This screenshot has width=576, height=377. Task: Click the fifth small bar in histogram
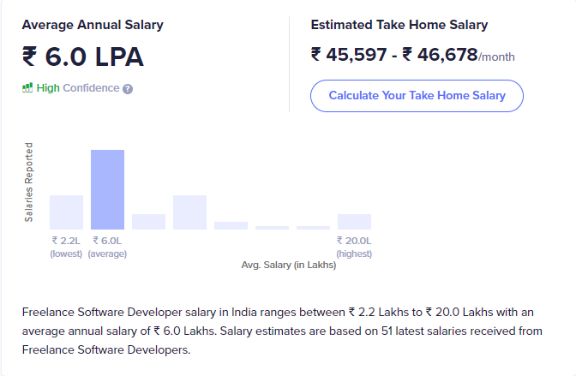coord(231,225)
